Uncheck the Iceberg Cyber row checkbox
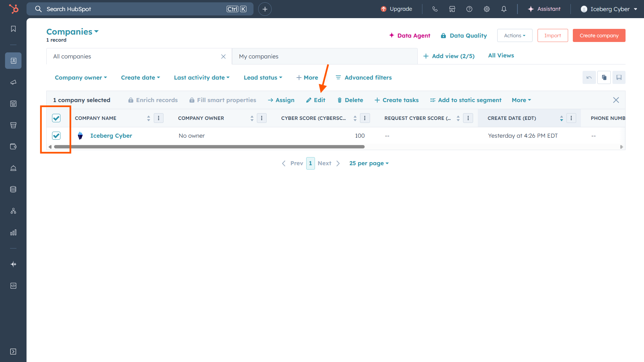This screenshot has height=362, width=644. (x=56, y=136)
